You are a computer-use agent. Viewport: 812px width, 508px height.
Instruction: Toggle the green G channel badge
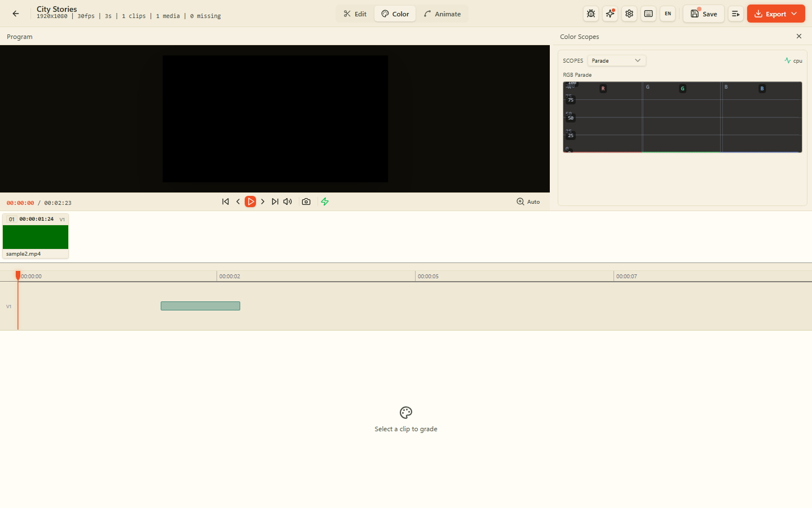[682, 89]
